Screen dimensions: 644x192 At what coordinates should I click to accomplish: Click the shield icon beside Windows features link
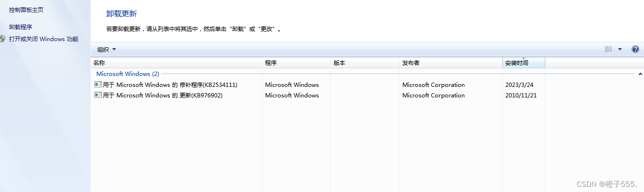pyautogui.click(x=2, y=39)
